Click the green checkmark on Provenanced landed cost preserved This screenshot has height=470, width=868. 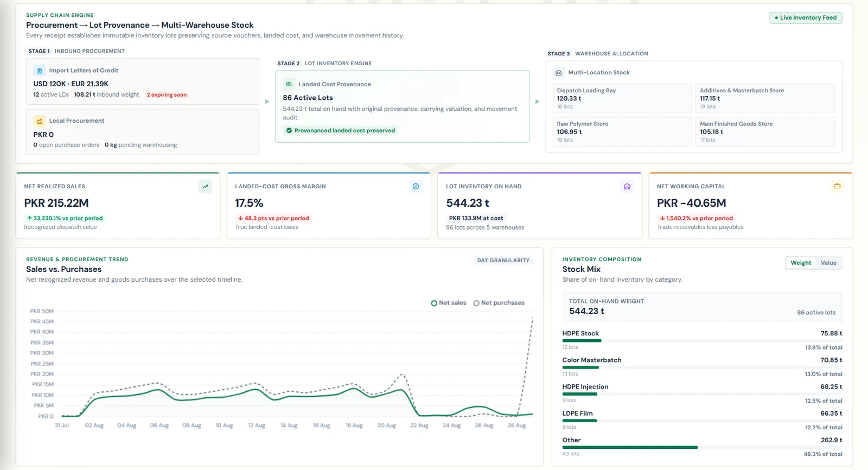pyautogui.click(x=289, y=131)
